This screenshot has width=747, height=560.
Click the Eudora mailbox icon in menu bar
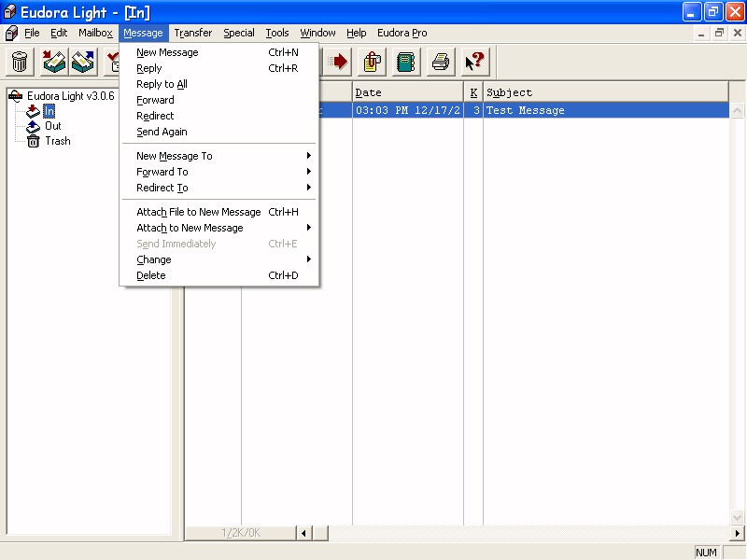click(x=11, y=33)
